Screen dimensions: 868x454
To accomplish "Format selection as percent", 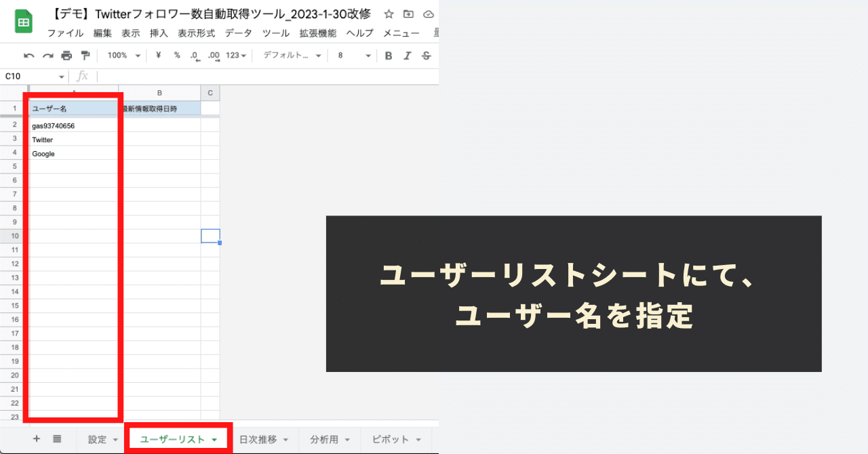I will 176,55.
